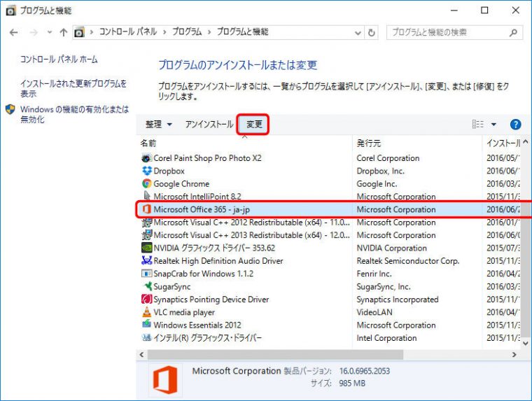Expand the chevron after コントロール パネル in the address bar
The image size is (532, 401).
pos(164,32)
